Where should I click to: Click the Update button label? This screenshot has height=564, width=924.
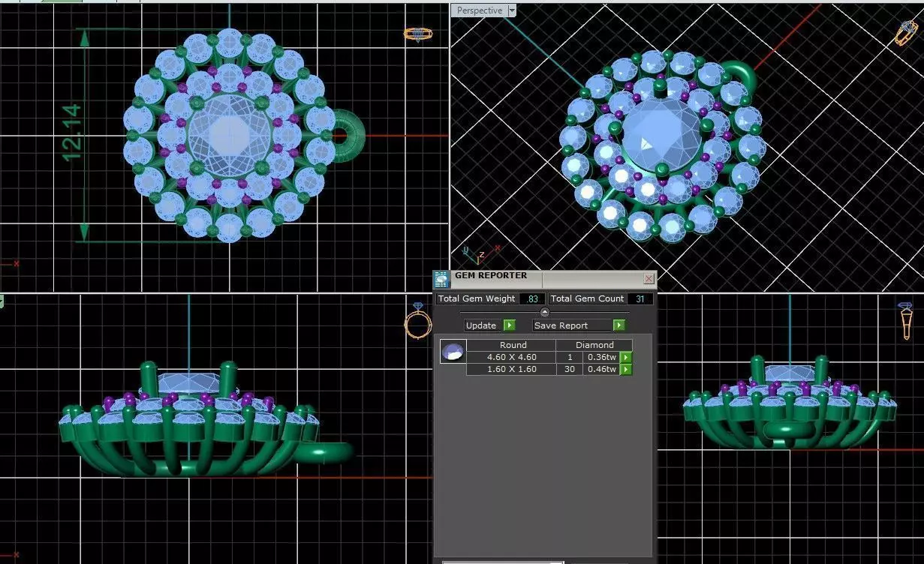point(483,325)
